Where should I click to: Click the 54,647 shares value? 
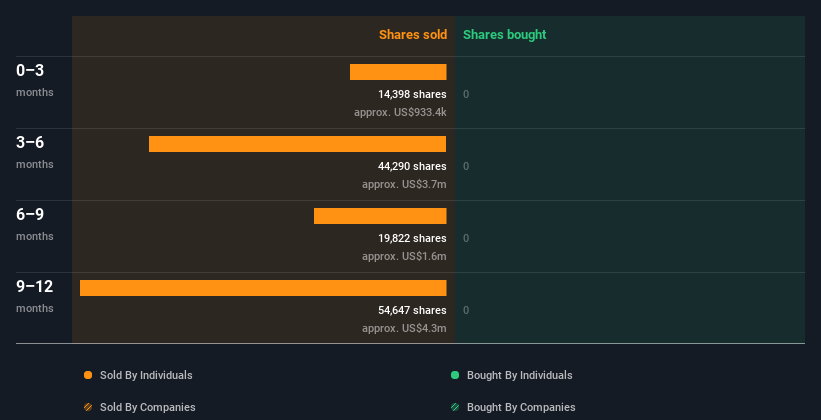point(412,310)
